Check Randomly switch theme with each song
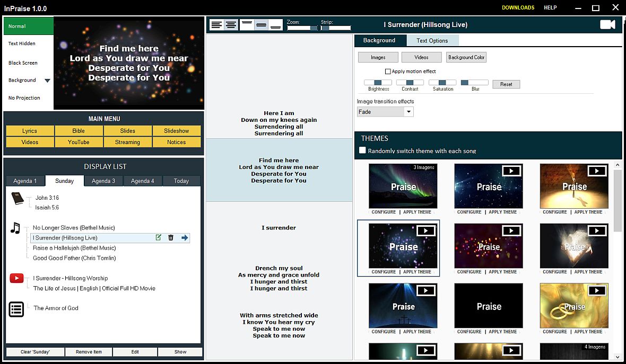Image resolution: width=626 pixels, height=364 pixels. tap(363, 150)
